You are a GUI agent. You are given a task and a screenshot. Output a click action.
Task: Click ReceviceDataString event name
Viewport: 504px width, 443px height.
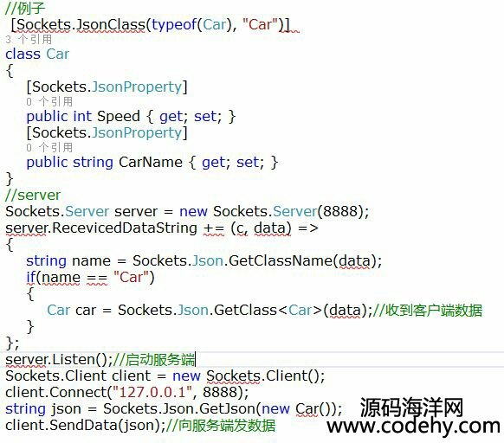[x=125, y=228]
